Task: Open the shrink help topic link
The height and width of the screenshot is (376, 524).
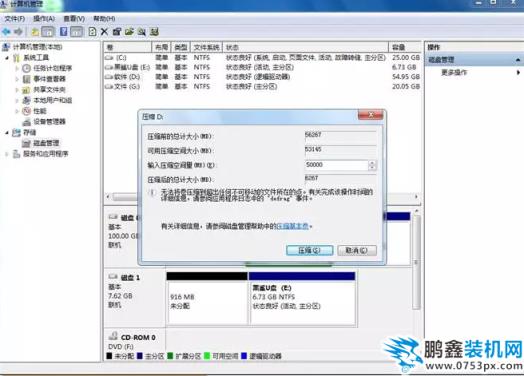Action: click(293, 226)
